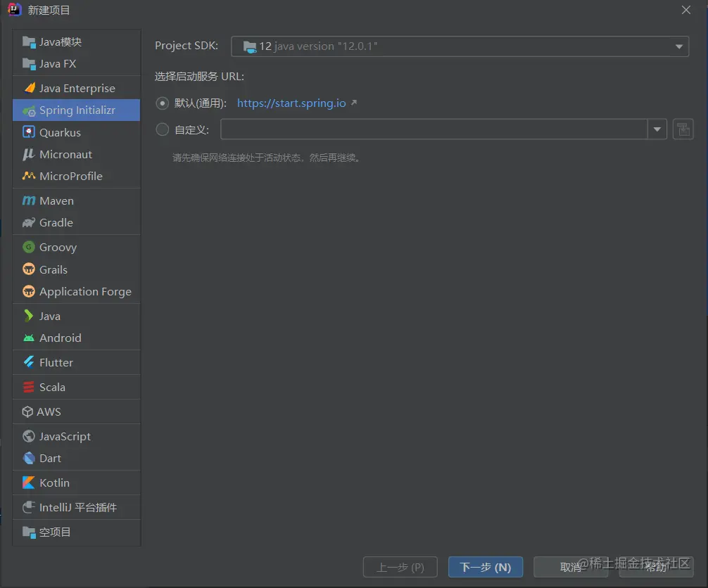The image size is (708, 588).
Task: Click the 上一步 (P) button
Action: click(x=400, y=567)
